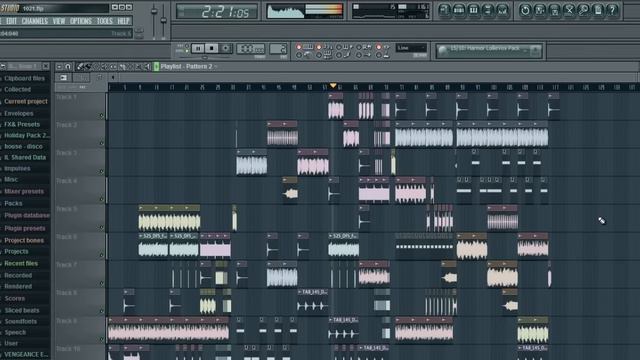Open the OPTIONS menu
The height and width of the screenshot is (360, 640).
coord(80,21)
